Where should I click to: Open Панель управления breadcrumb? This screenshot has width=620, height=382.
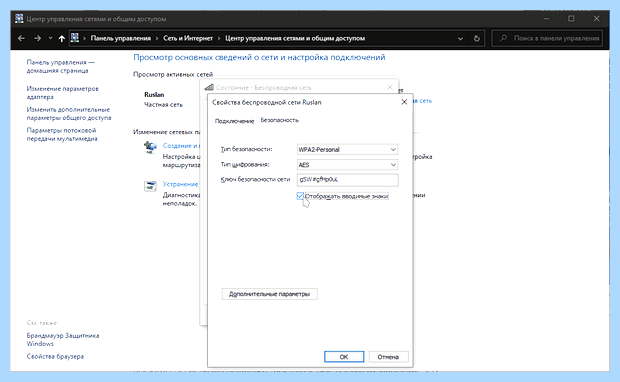(121, 38)
